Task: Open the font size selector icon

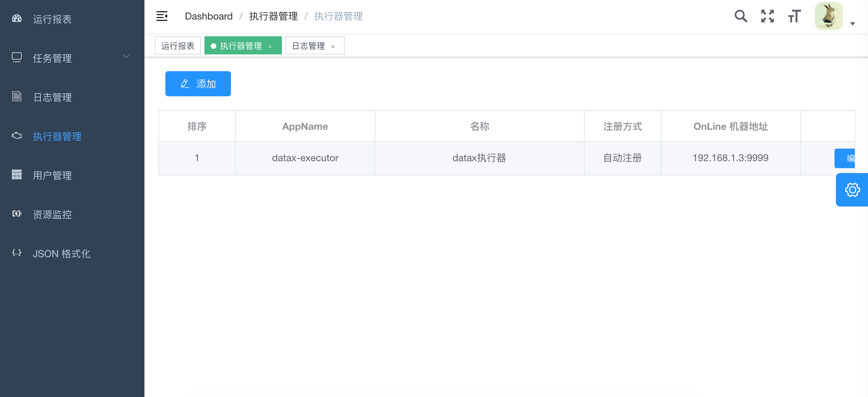Action: pos(794,16)
